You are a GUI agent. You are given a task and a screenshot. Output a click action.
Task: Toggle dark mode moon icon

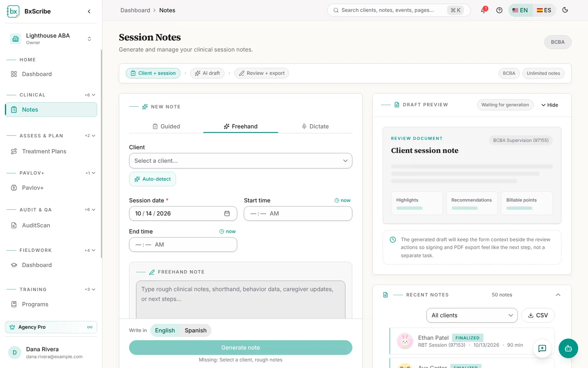coord(565,10)
